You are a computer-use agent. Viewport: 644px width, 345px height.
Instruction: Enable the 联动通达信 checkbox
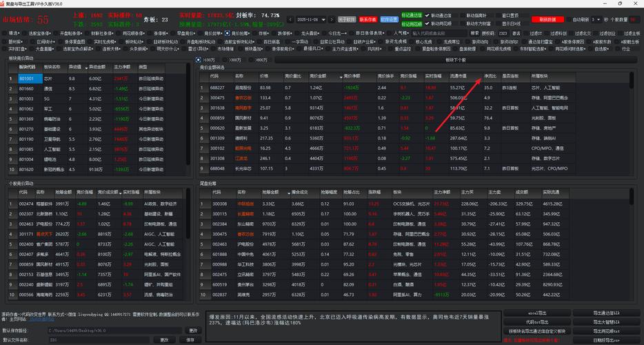tap(427, 14)
